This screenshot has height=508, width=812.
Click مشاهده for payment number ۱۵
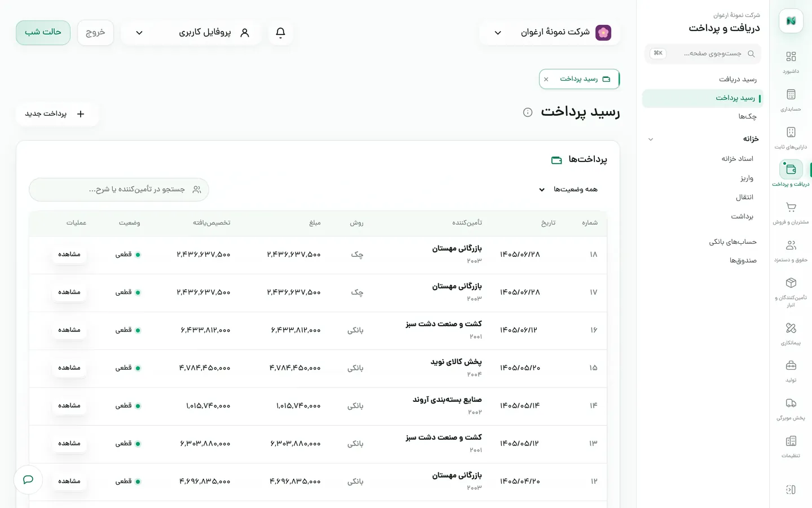(x=69, y=368)
